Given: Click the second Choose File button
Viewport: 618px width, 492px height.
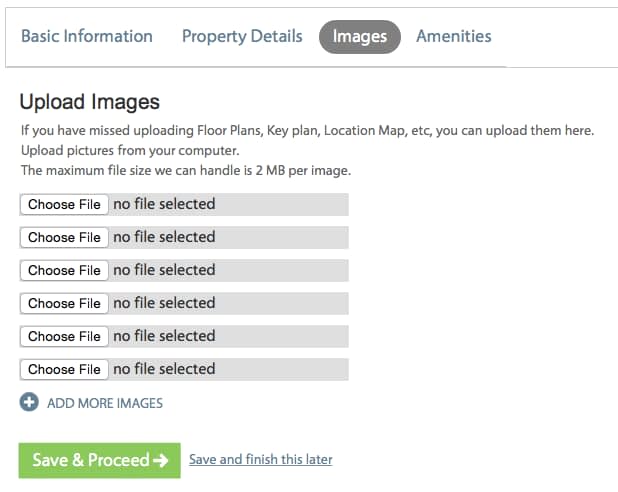Looking at the screenshot, I should tap(64, 237).
